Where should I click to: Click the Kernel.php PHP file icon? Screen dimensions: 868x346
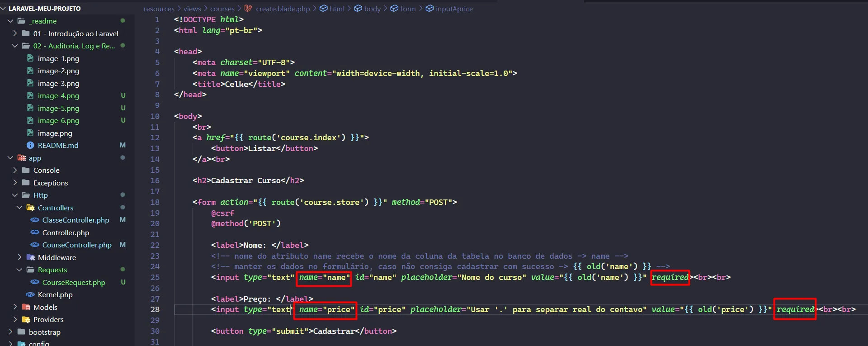pyautogui.click(x=30, y=294)
